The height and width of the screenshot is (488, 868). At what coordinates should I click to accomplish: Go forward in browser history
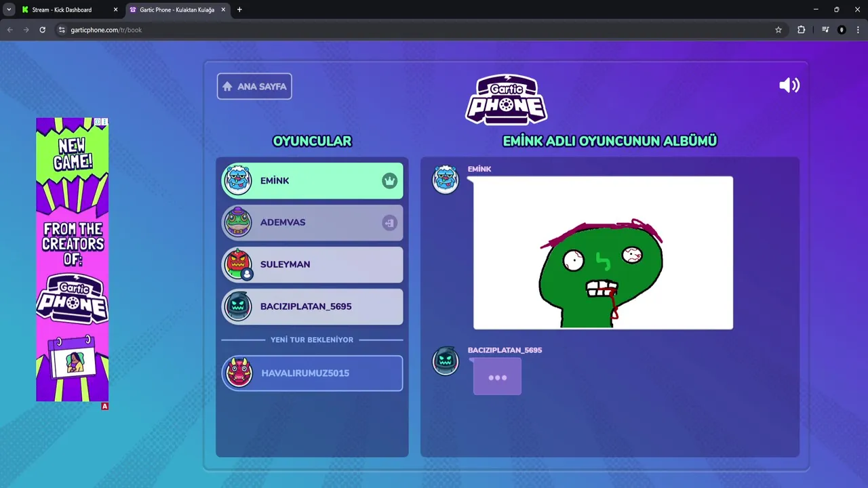pos(26,30)
